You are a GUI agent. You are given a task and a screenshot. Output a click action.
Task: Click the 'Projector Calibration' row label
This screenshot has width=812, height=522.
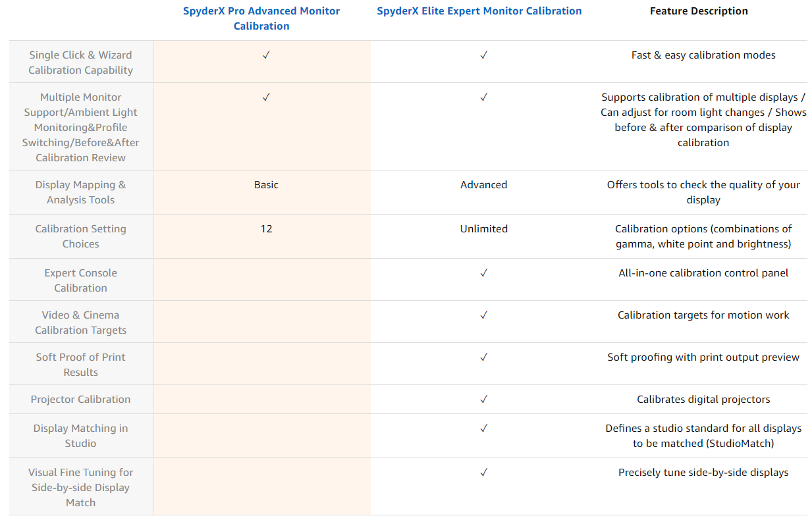click(80, 400)
